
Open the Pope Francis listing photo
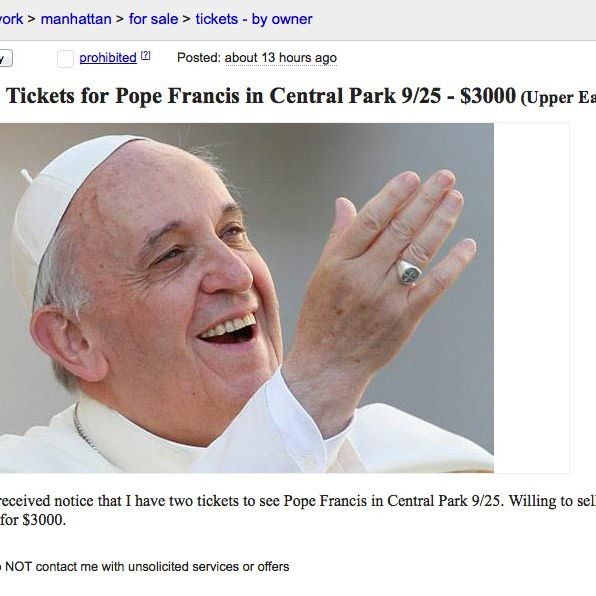point(247,298)
